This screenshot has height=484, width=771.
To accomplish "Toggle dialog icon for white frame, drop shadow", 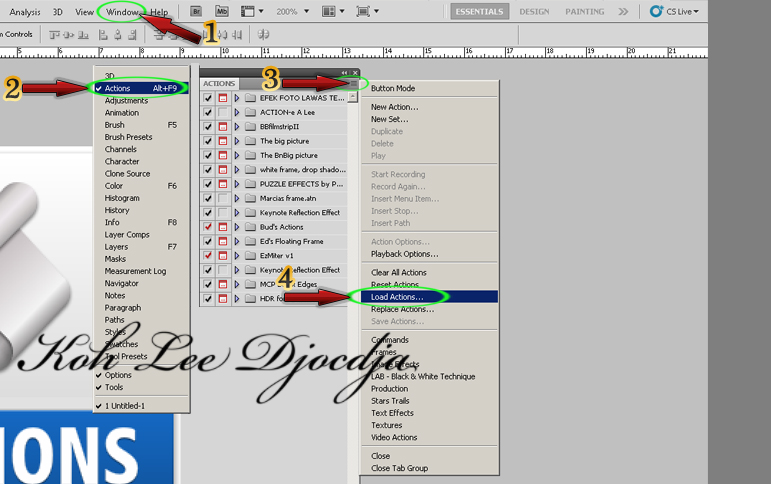I will [x=223, y=170].
